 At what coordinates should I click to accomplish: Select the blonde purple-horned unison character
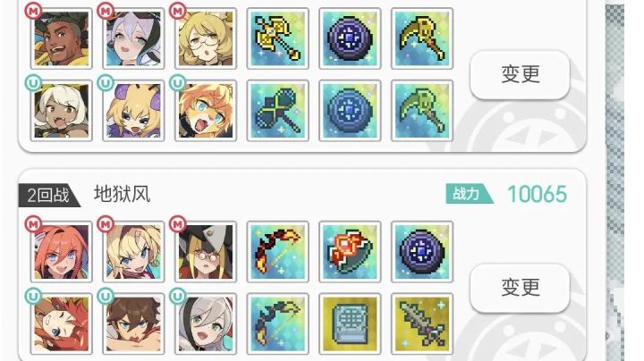point(133,111)
